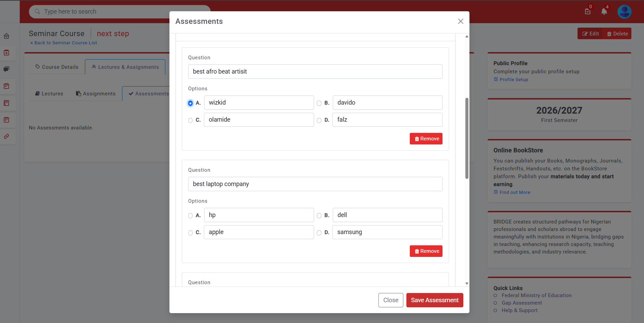Image resolution: width=644 pixels, height=323 pixels.
Task: Click the search bar field
Action: tap(120, 12)
